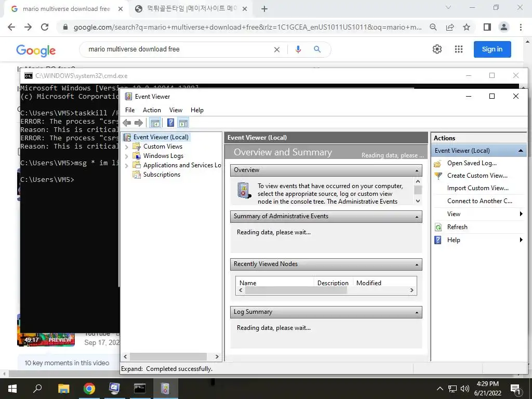Viewport: 532px width, 399px height.
Task: Open Google apps grid
Action: (459, 49)
